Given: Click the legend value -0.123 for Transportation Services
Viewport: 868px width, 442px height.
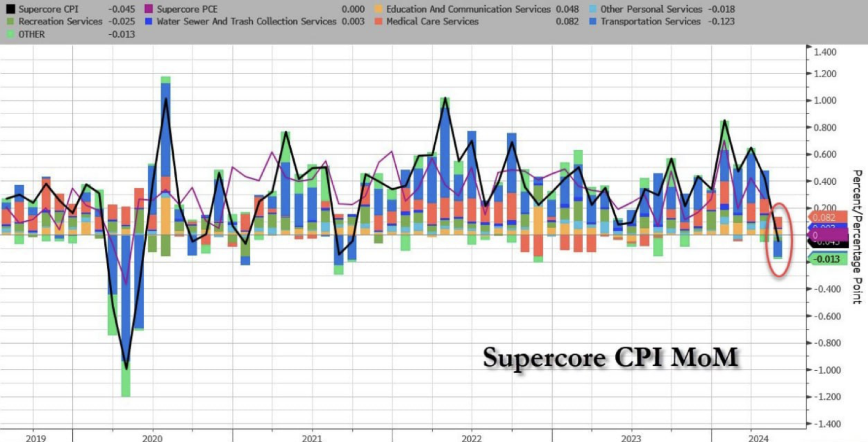Looking at the screenshot, I should coord(722,22).
